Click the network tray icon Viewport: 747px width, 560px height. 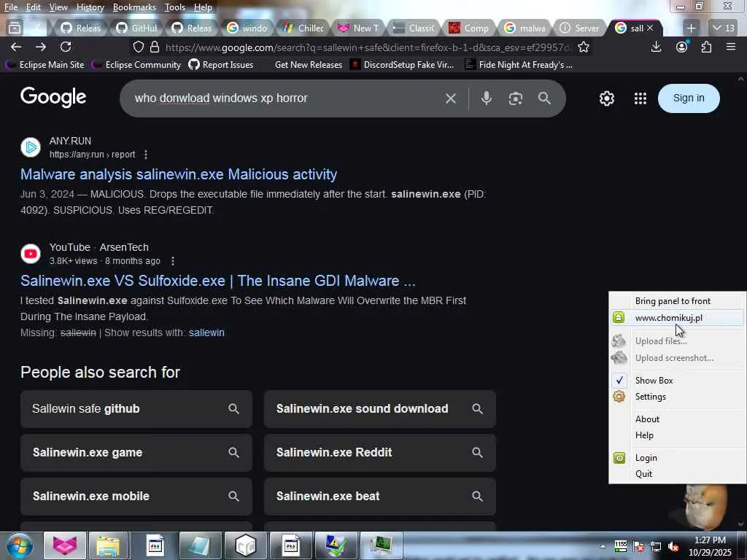656,546
